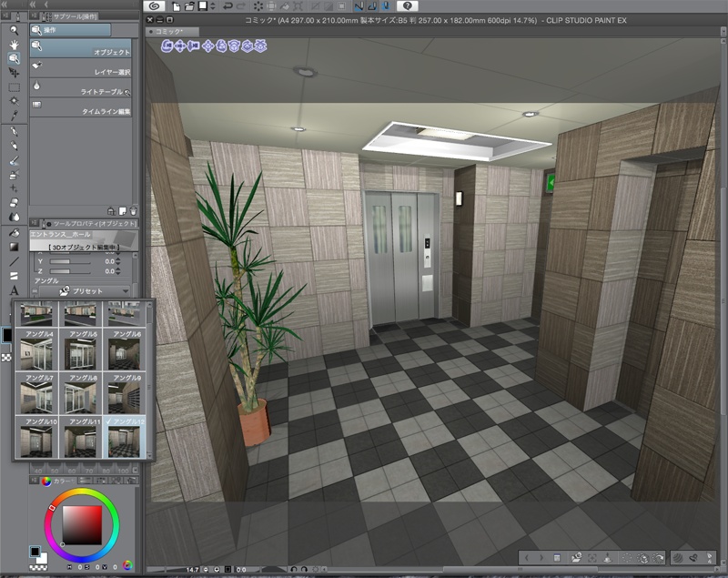
Task: Open the object list icon in launcher
Action: point(557,558)
